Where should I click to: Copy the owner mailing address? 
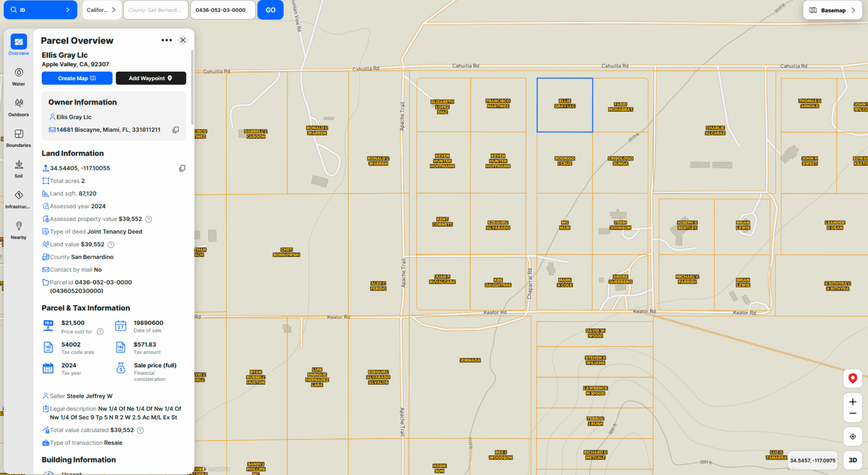click(x=176, y=130)
